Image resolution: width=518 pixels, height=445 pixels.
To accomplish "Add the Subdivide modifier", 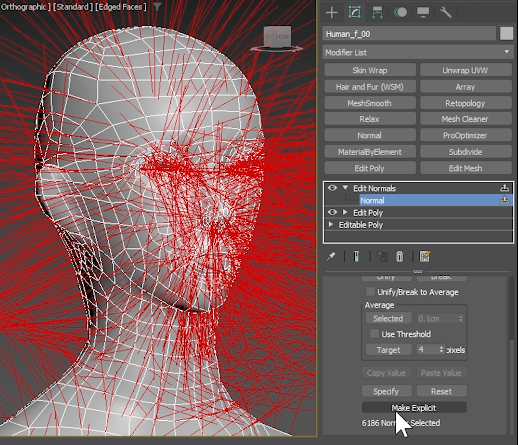I will pos(466,152).
